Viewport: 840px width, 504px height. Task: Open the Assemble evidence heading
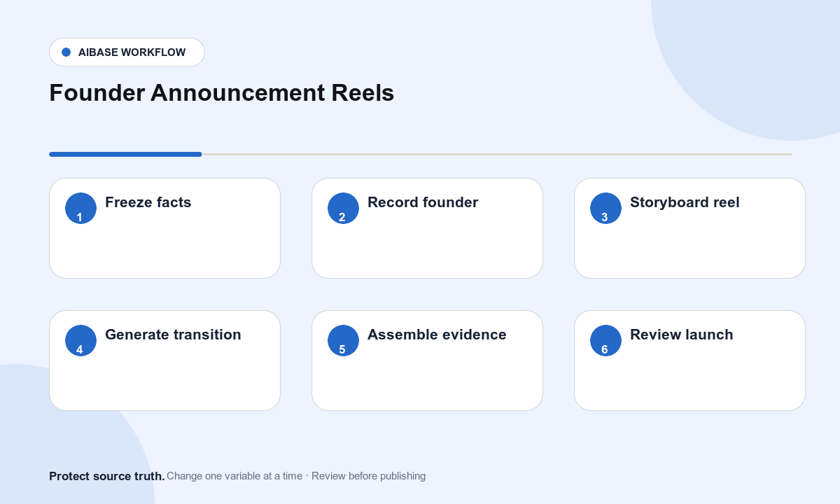[437, 335]
